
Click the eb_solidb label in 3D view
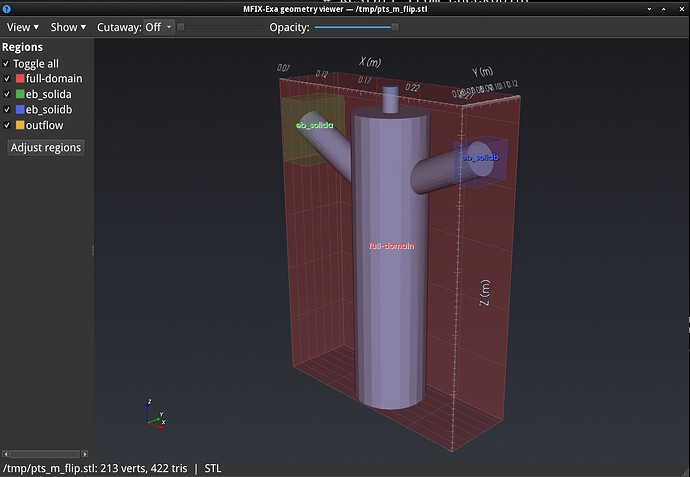[x=480, y=158]
